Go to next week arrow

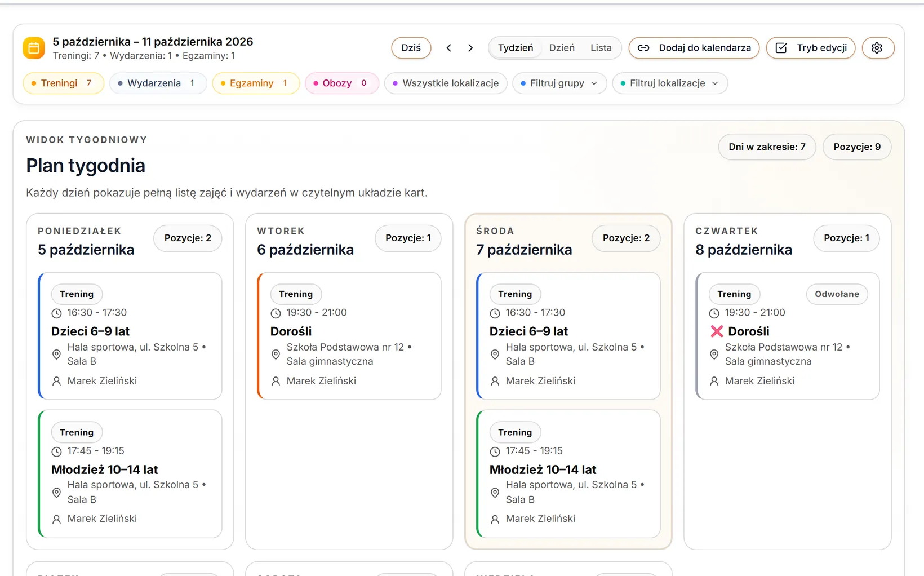470,48
